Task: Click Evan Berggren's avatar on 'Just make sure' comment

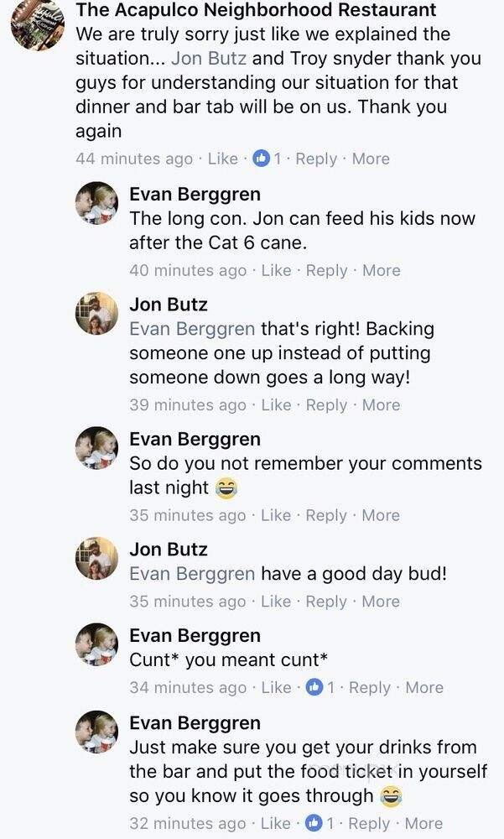Action: pyautogui.click(x=96, y=732)
